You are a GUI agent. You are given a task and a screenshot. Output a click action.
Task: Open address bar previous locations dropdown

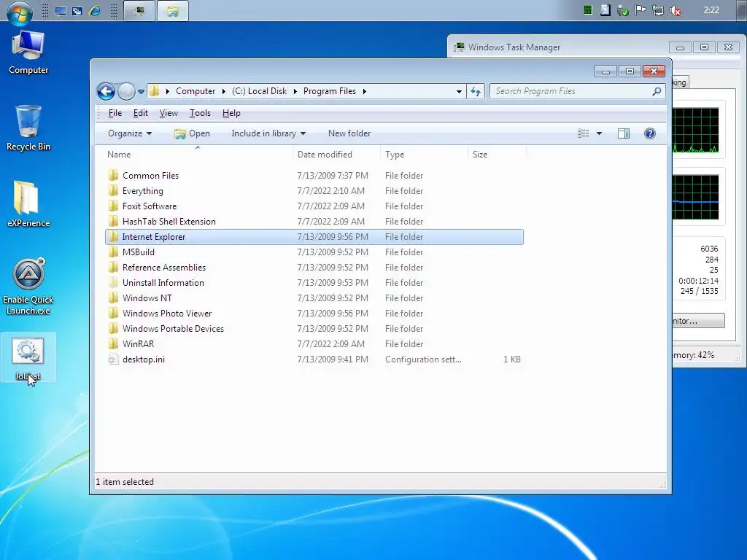(459, 91)
